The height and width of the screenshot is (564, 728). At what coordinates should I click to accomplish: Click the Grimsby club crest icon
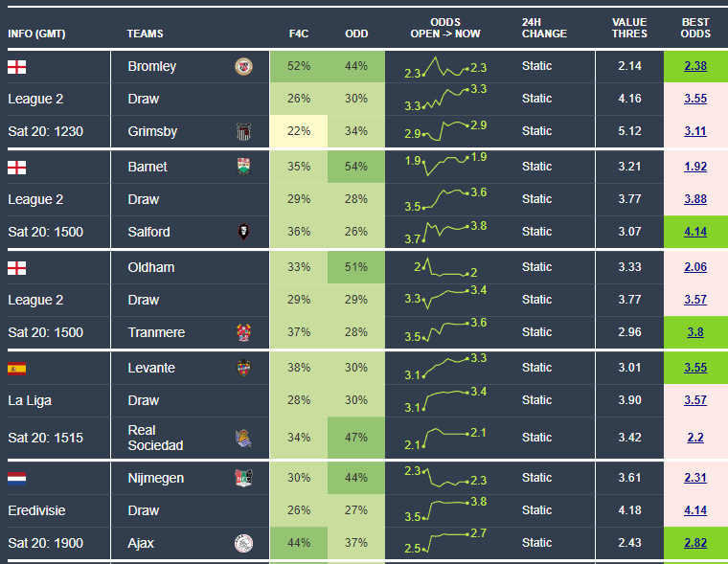(x=243, y=132)
